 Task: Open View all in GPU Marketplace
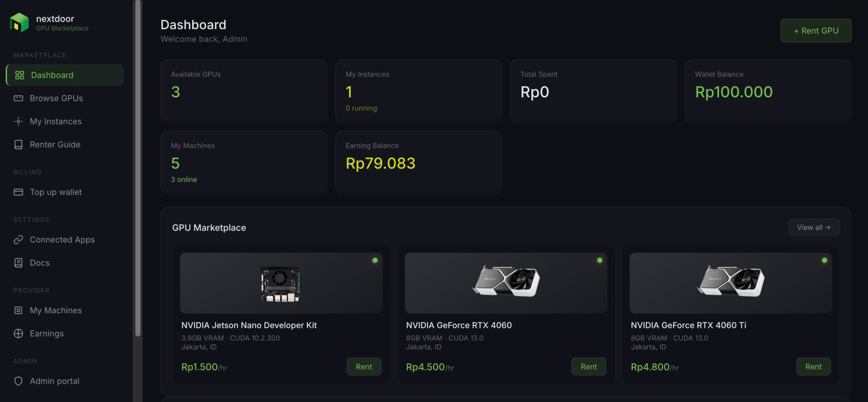point(814,228)
